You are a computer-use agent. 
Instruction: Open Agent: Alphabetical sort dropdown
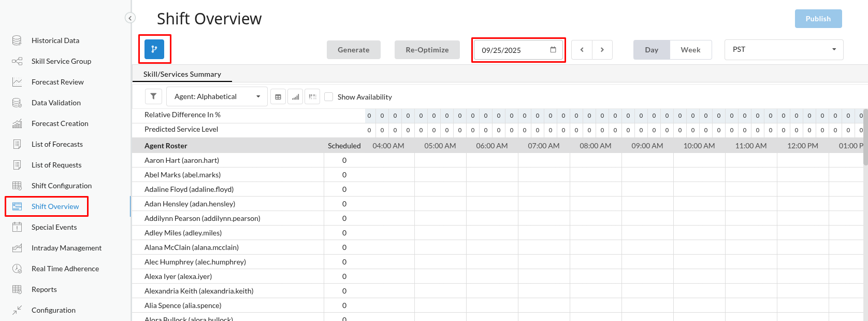tap(217, 96)
